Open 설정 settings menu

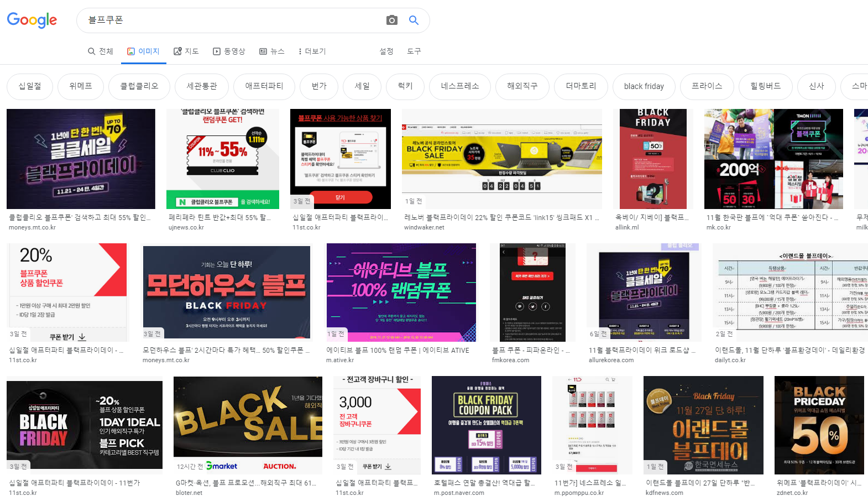pyautogui.click(x=386, y=51)
